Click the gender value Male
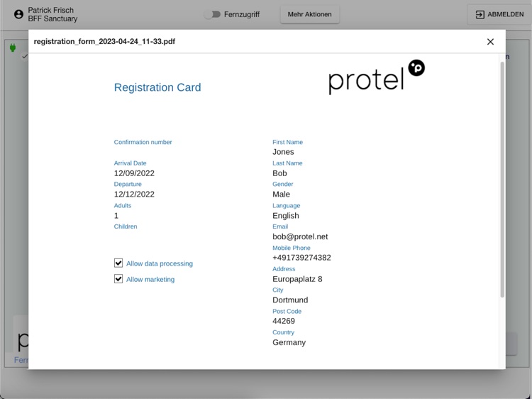The image size is (532, 399). (282, 195)
